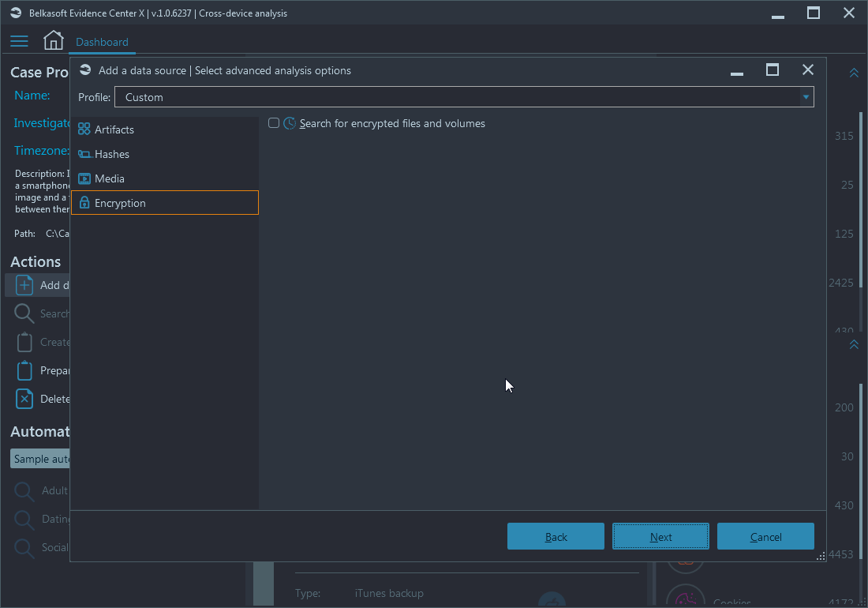Click the Name label in Case Properties
The image size is (868, 608).
click(x=32, y=96)
